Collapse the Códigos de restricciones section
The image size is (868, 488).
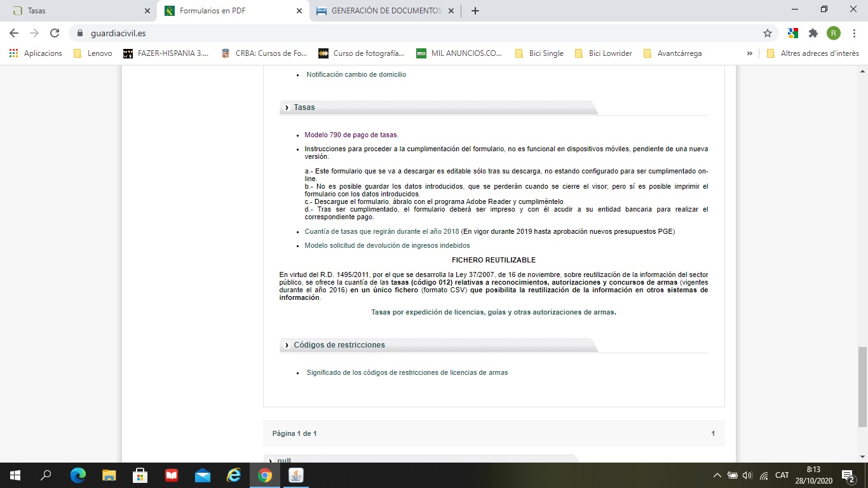click(339, 345)
